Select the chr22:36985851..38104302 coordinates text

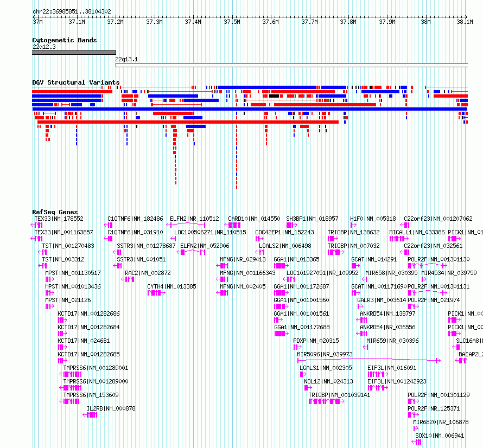click(x=72, y=11)
